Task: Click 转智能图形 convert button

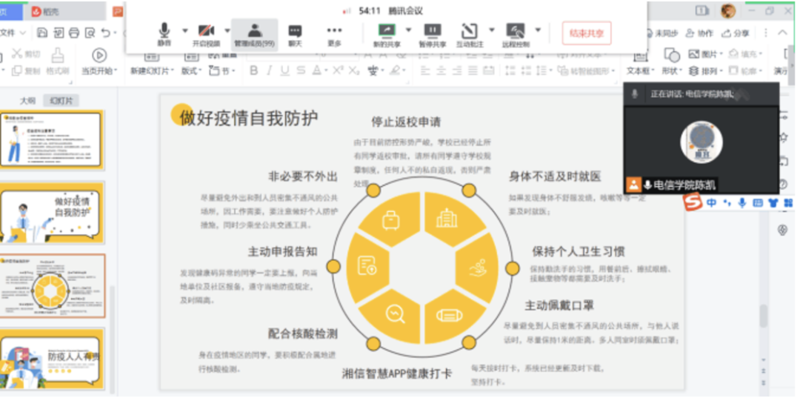Action: point(587,70)
